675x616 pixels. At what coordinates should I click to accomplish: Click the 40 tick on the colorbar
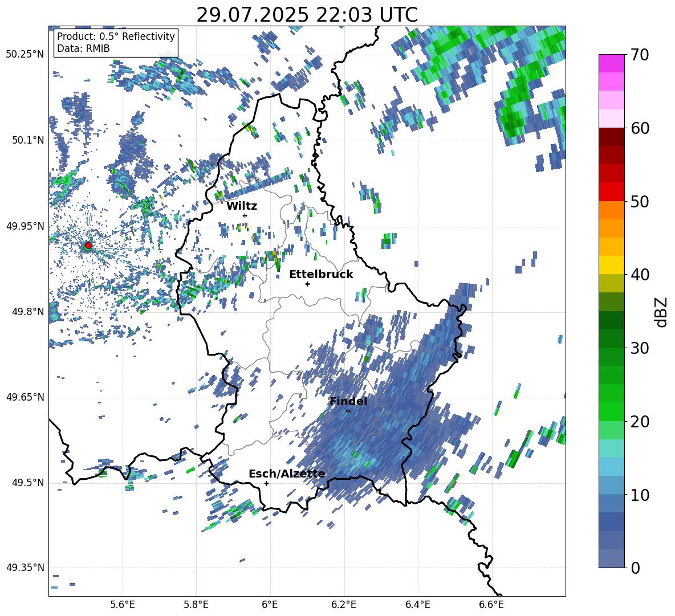pyautogui.click(x=640, y=275)
